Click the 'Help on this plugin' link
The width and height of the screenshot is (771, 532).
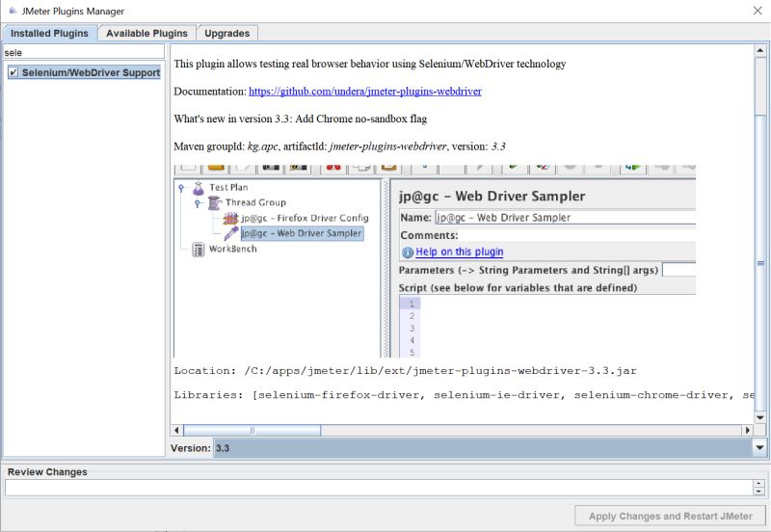pyautogui.click(x=460, y=252)
